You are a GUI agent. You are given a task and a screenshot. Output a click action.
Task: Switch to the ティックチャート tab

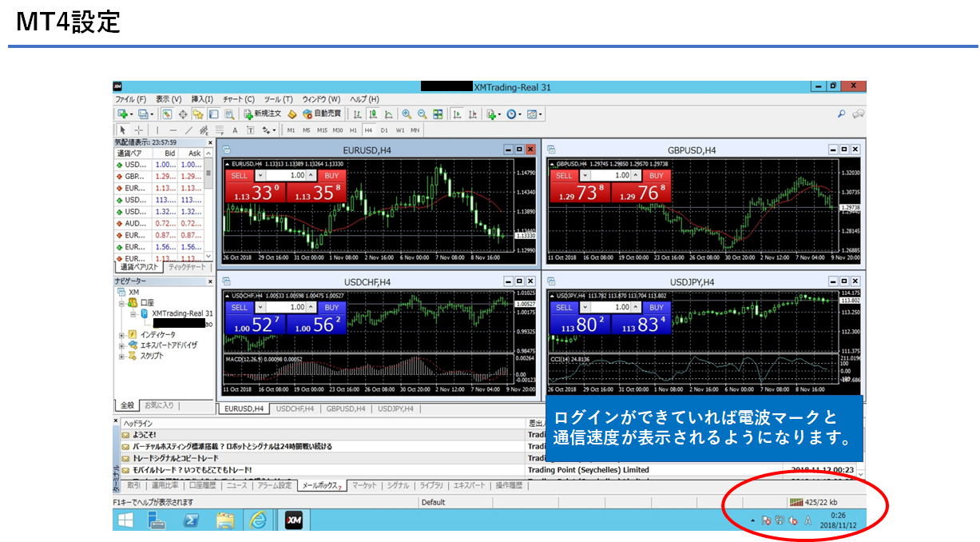186,268
